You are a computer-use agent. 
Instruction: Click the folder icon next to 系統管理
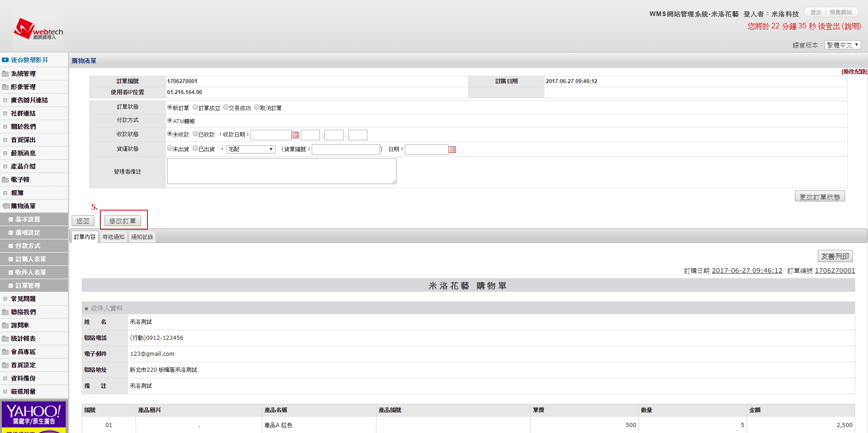pos(5,74)
